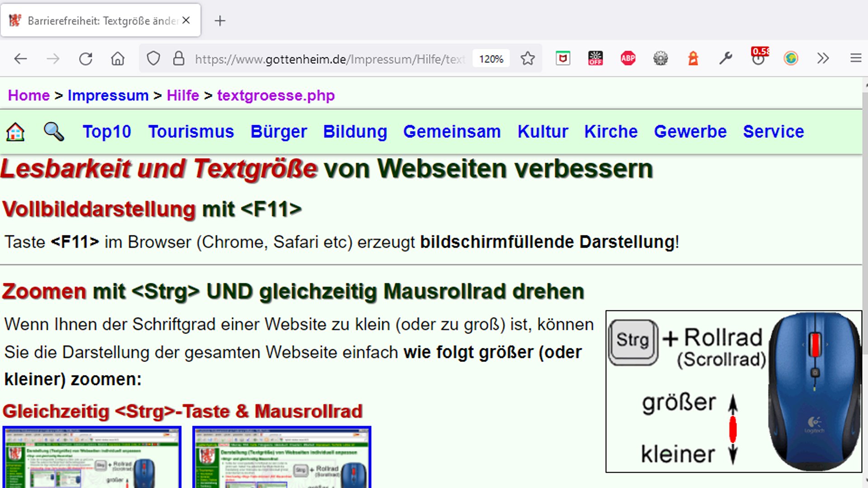The height and width of the screenshot is (488, 868).
Task: Click the browser back arrow
Action: 20,59
